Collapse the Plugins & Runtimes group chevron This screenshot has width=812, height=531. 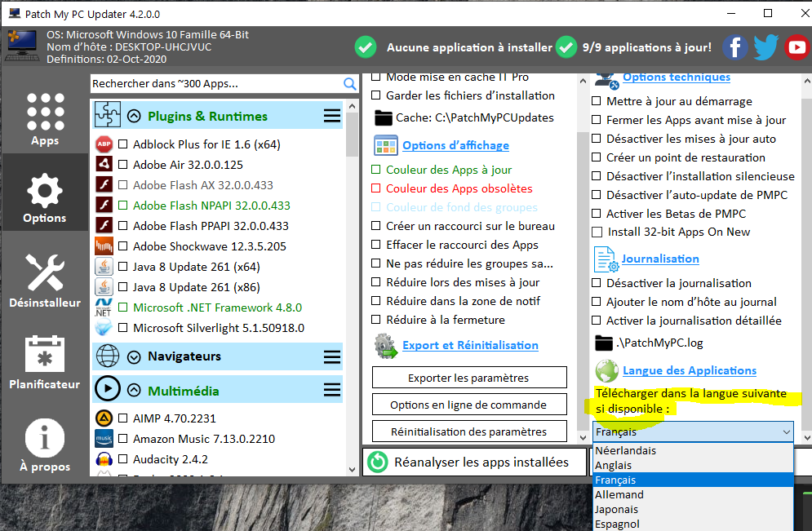point(134,116)
